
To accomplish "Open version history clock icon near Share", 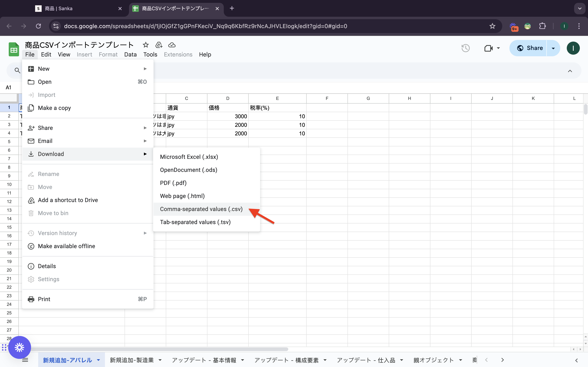I will [x=465, y=48].
